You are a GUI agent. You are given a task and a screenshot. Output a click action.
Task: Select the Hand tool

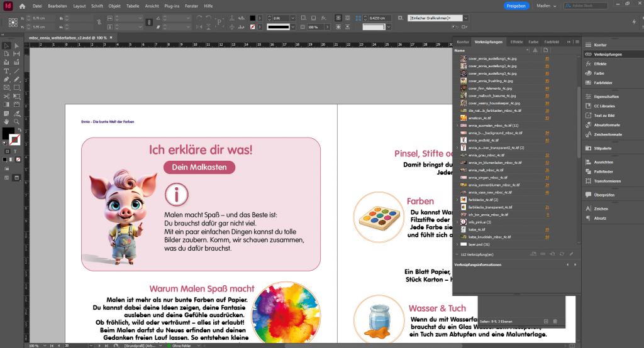[6, 121]
